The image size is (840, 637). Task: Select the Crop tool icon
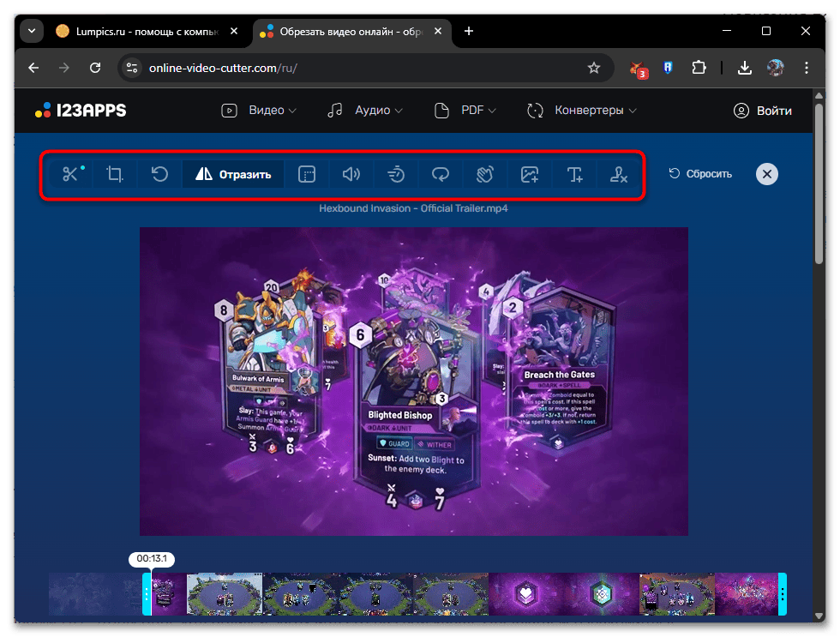point(115,174)
